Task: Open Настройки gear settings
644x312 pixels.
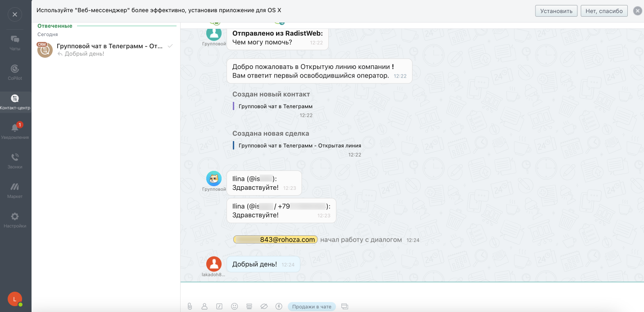Action: pyautogui.click(x=15, y=220)
